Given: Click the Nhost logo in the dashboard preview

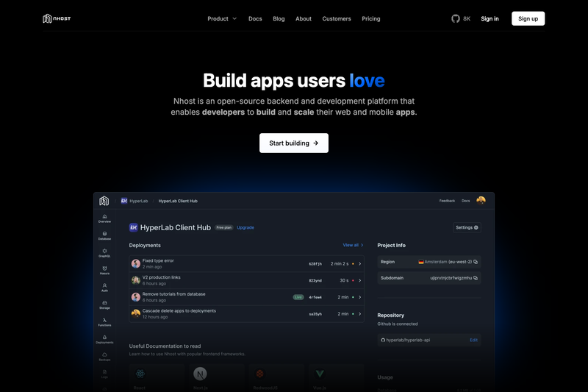Looking at the screenshot, I should point(104,201).
